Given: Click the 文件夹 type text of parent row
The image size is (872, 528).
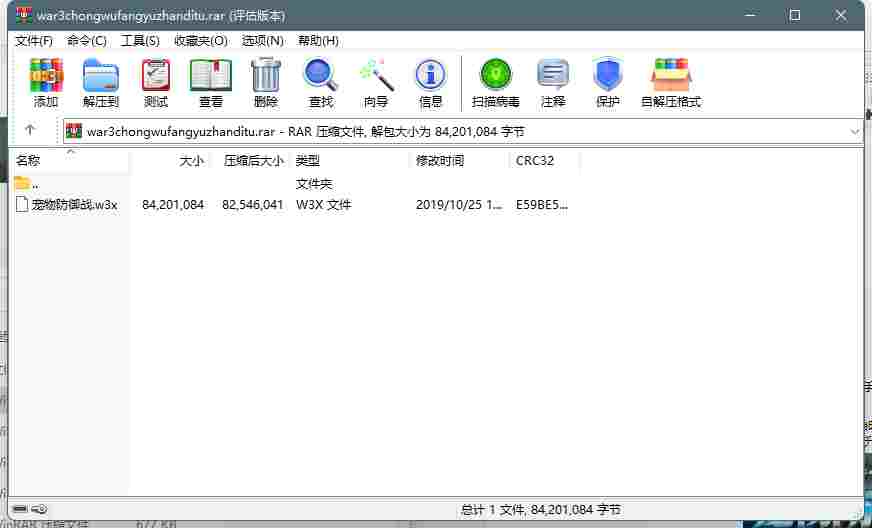Looking at the screenshot, I should click(x=314, y=184).
